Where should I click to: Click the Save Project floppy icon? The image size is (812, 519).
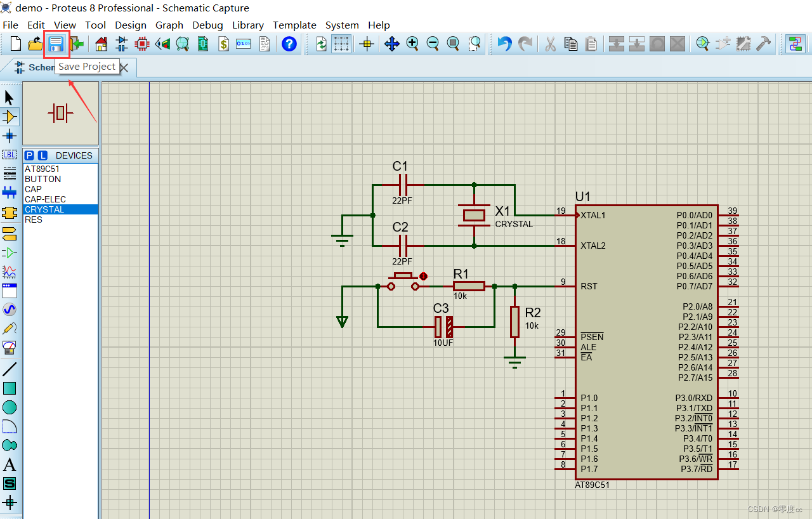[x=56, y=44]
